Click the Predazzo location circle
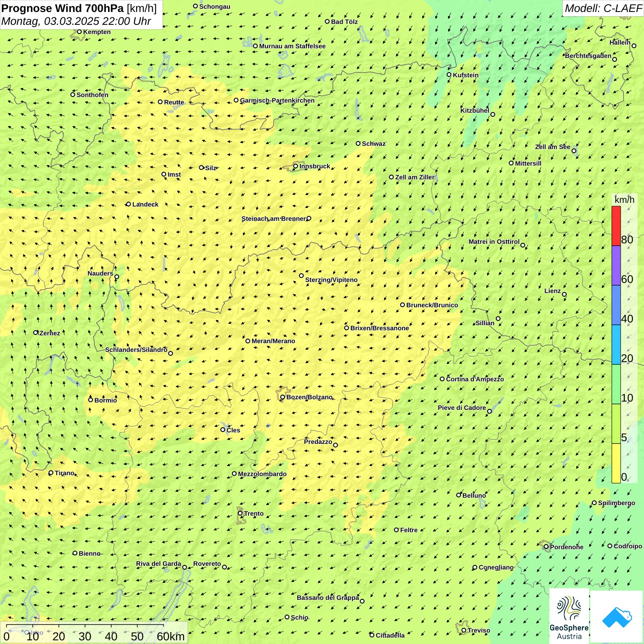 tap(336, 445)
